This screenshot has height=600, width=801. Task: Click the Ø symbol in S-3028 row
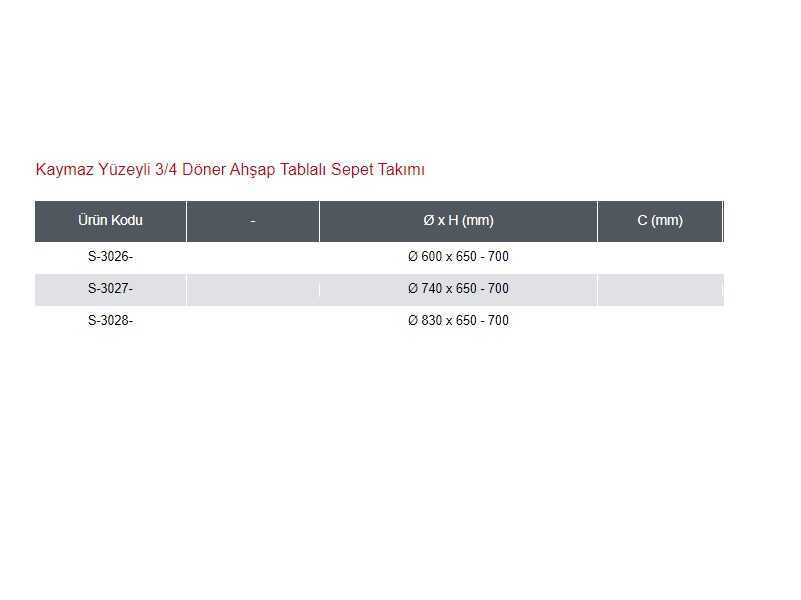tap(413, 321)
